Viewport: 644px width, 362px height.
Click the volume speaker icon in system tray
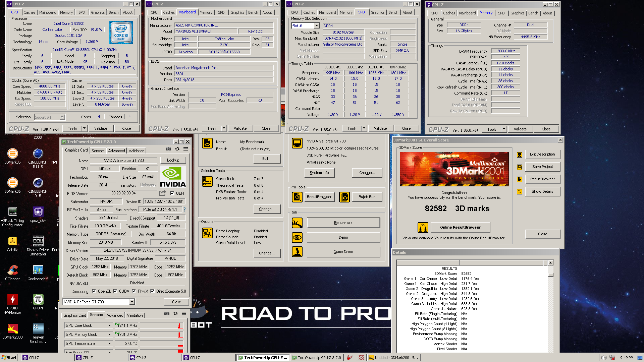tap(604, 358)
